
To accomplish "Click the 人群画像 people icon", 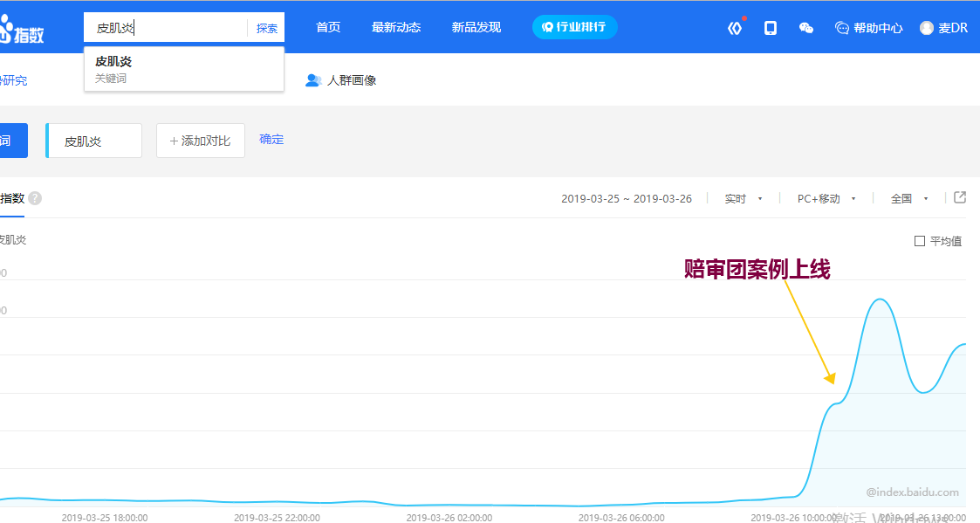I will click(313, 80).
